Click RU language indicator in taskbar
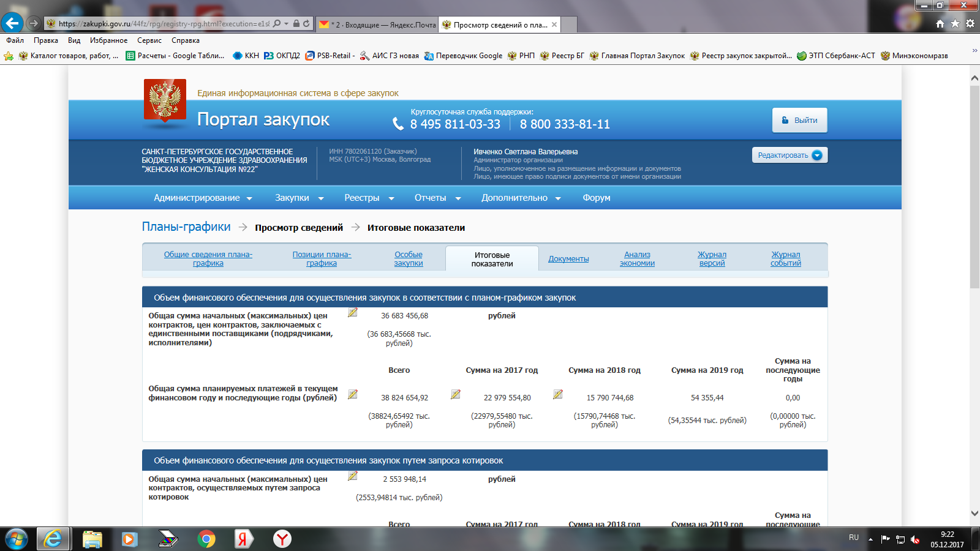980x551 pixels. click(854, 538)
